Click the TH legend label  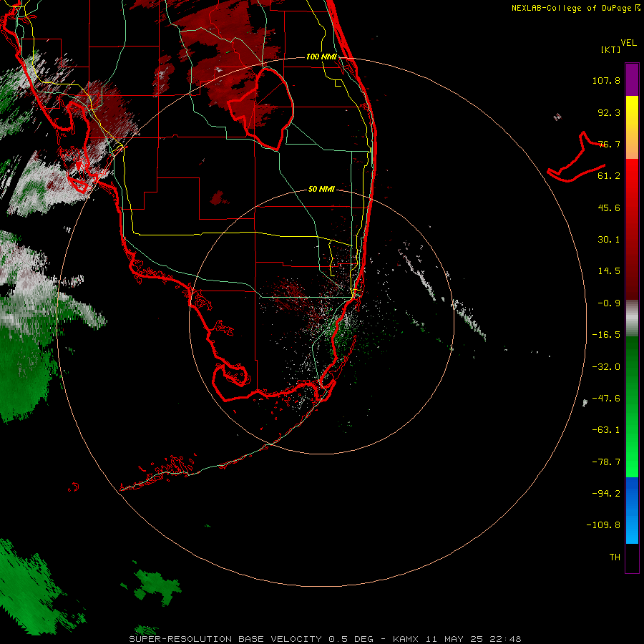[x=615, y=557]
